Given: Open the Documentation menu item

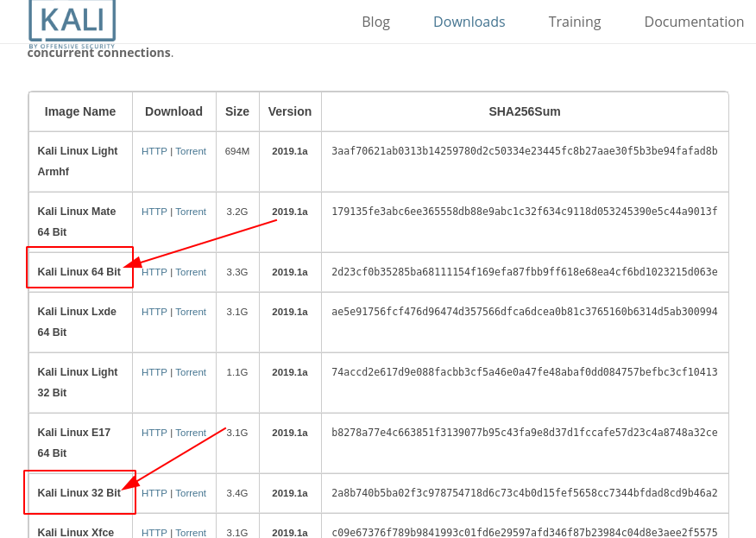Looking at the screenshot, I should 694,22.
